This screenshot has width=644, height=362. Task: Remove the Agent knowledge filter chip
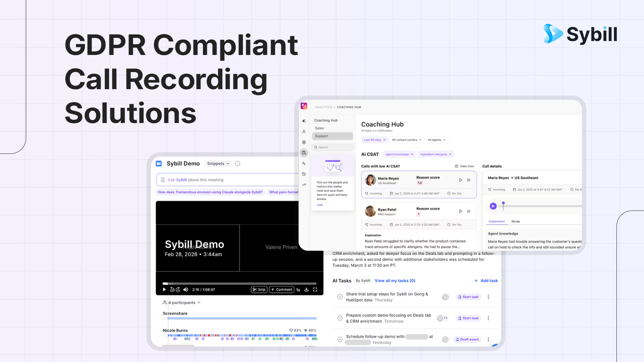point(412,154)
